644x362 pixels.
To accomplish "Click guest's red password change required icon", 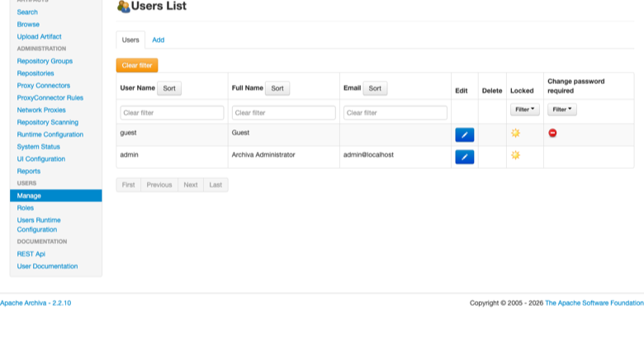I will (x=552, y=133).
